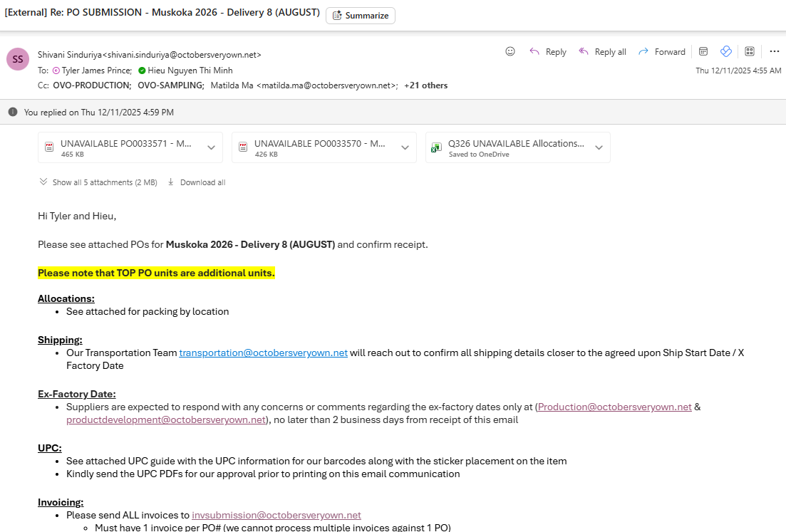Click the emoji reaction smiley icon
Screen dimensions: 786x532
coord(510,51)
